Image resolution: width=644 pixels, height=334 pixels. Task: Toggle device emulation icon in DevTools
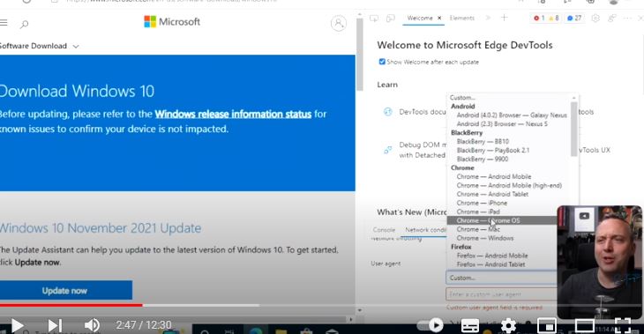coord(391,18)
